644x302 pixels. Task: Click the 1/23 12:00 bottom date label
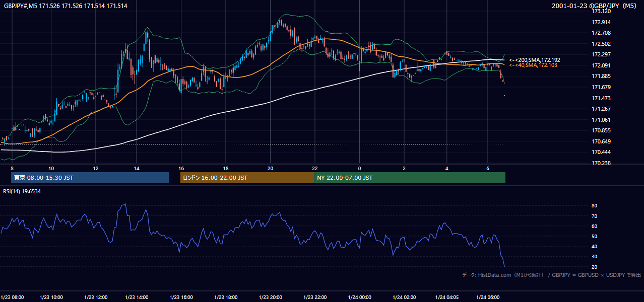[96, 297]
